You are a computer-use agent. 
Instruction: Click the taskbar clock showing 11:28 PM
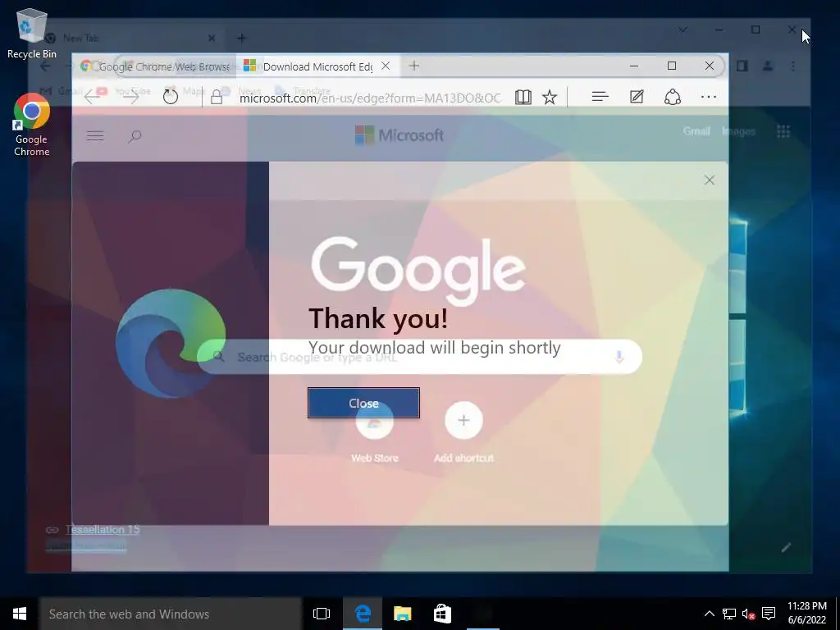(807, 613)
